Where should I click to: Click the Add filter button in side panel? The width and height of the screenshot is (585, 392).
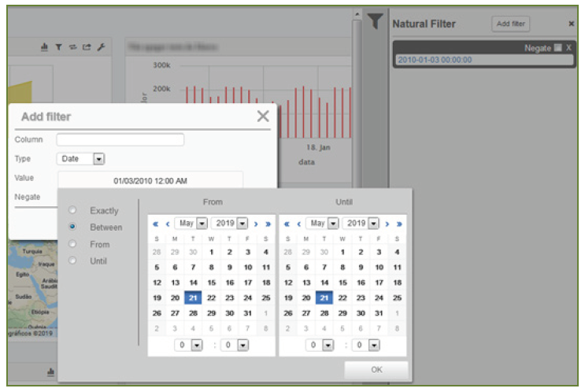click(x=511, y=24)
